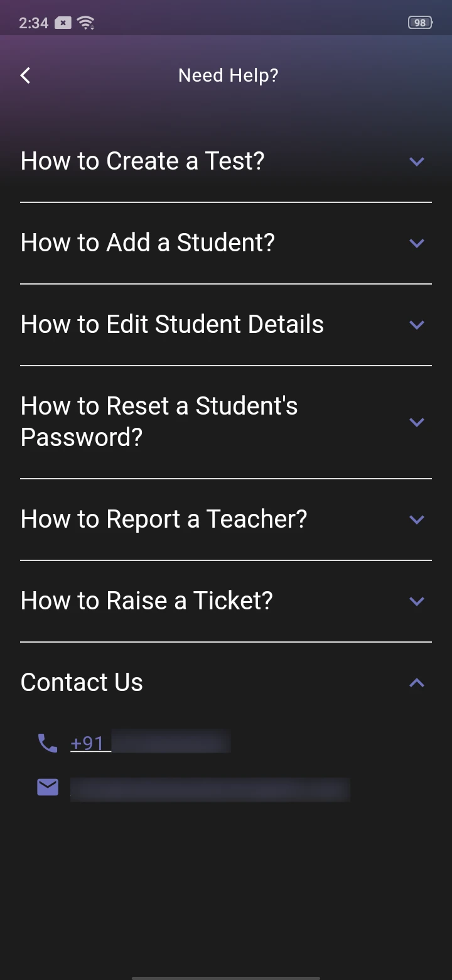Tap the battery indicator icon

point(420,23)
